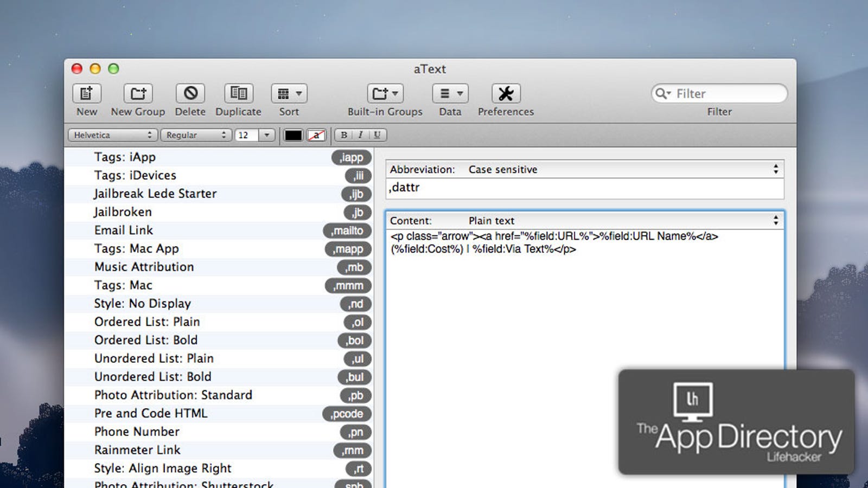Select the Tags: iDevices snippet
This screenshot has height=488, width=868.
pos(219,176)
